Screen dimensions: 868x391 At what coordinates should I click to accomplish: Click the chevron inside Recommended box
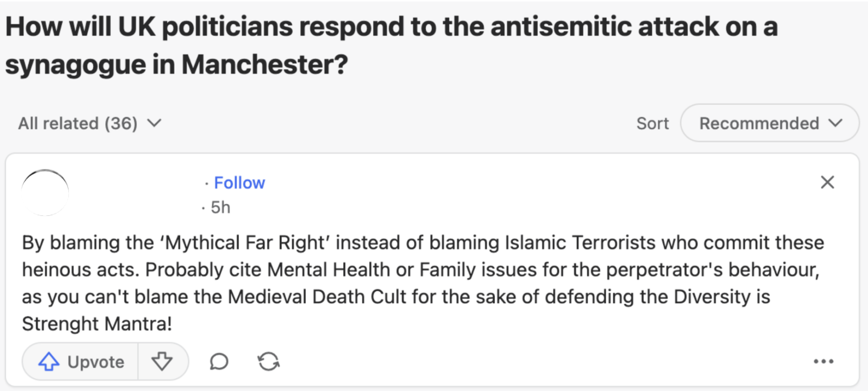pyautogui.click(x=835, y=123)
